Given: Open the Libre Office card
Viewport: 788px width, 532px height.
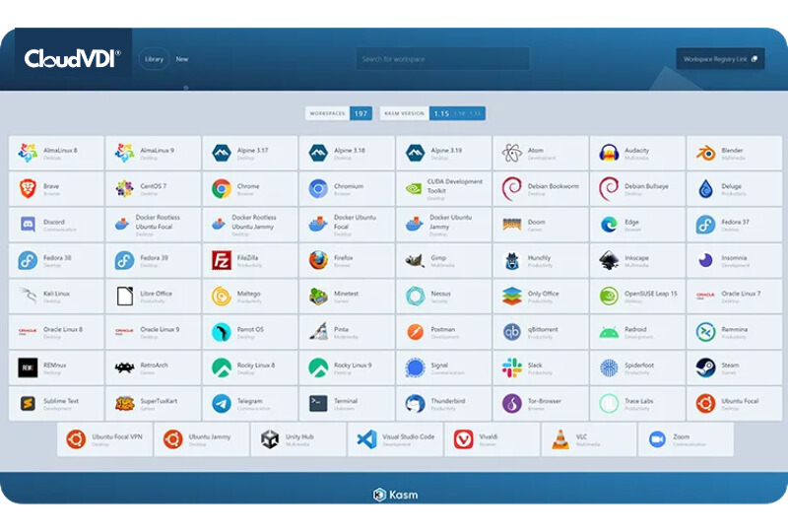Looking at the screenshot, I should pyautogui.click(x=153, y=297).
